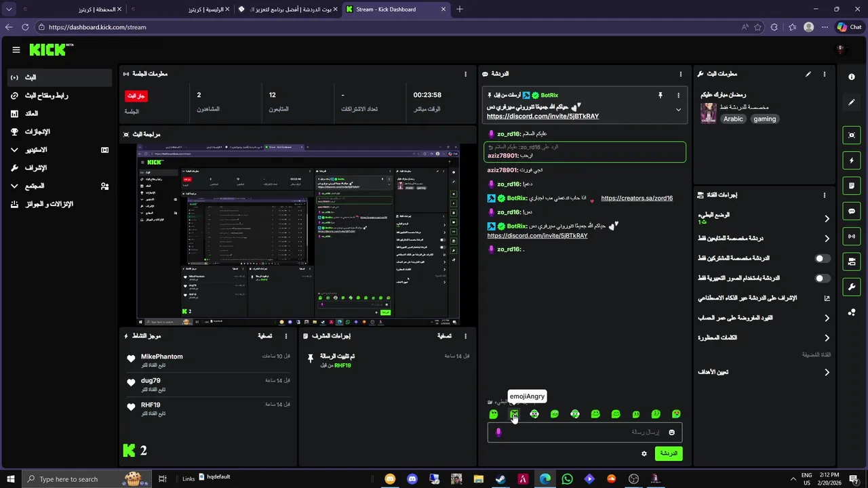Toggle the channel actions widget in the right rail
This screenshot has height=488, width=868.
[x=852, y=262]
